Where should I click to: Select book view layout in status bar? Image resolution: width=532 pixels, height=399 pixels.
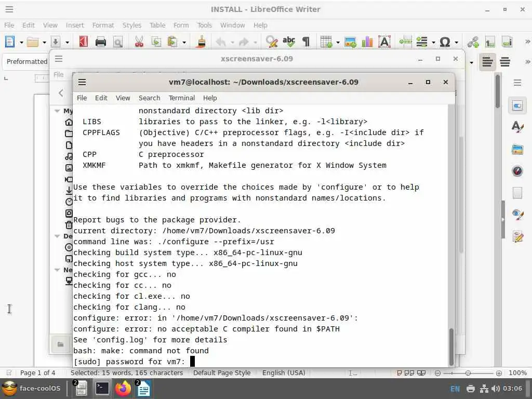pyautogui.click(x=421, y=373)
